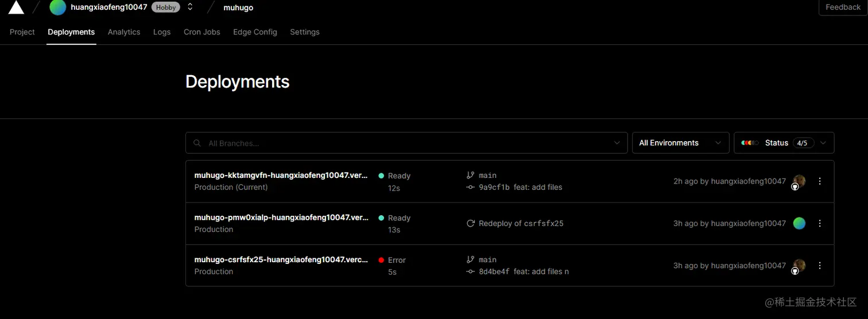Image resolution: width=868 pixels, height=319 pixels.
Task: Open the muhugo project breadcrumb
Action: coord(238,7)
